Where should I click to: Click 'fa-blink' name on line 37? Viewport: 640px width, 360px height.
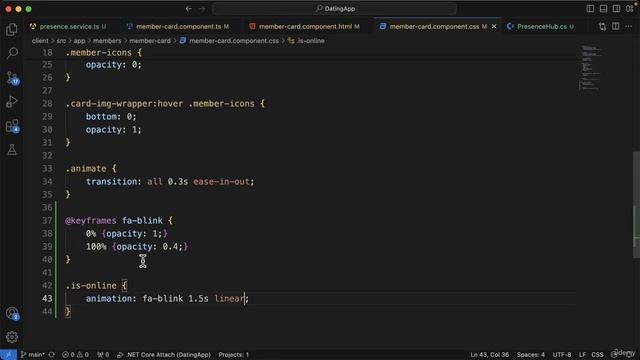[142, 220]
